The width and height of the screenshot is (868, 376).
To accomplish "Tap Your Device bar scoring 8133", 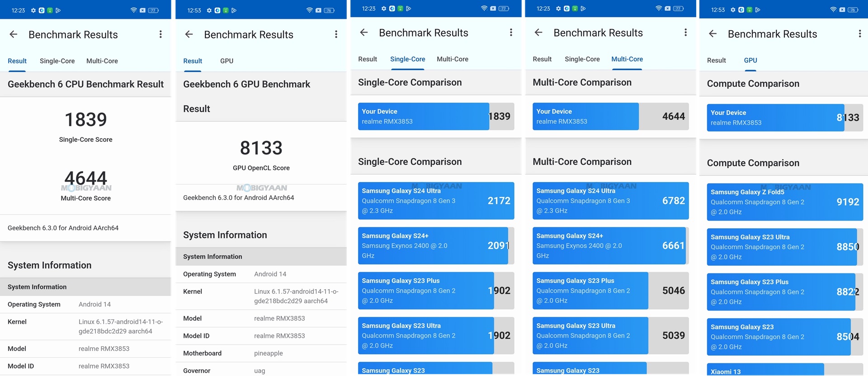I will pyautogui.click(x=785, y=117).
